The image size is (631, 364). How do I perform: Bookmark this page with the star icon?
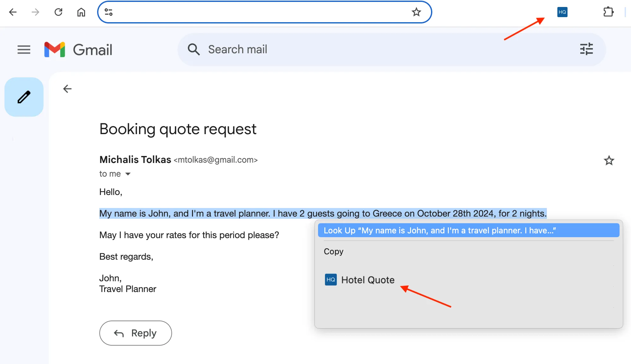pos(416,12)
